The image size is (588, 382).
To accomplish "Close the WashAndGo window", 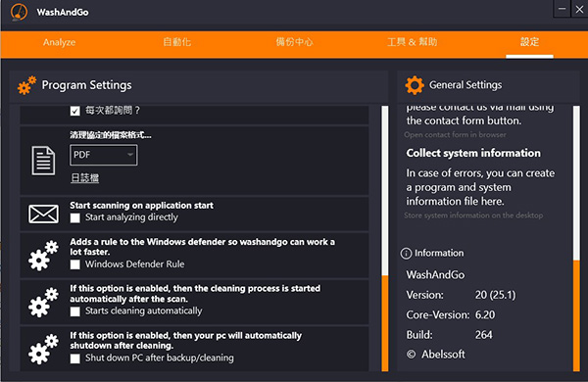I will 579,9.
